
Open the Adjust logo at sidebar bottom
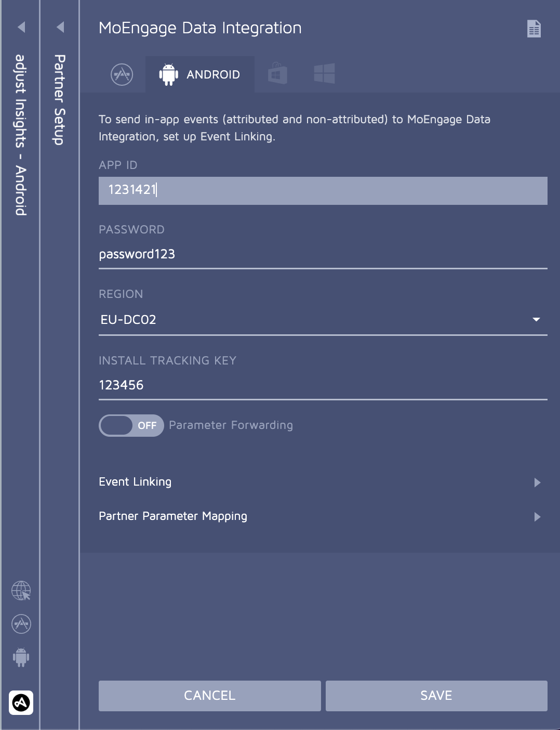21,702
